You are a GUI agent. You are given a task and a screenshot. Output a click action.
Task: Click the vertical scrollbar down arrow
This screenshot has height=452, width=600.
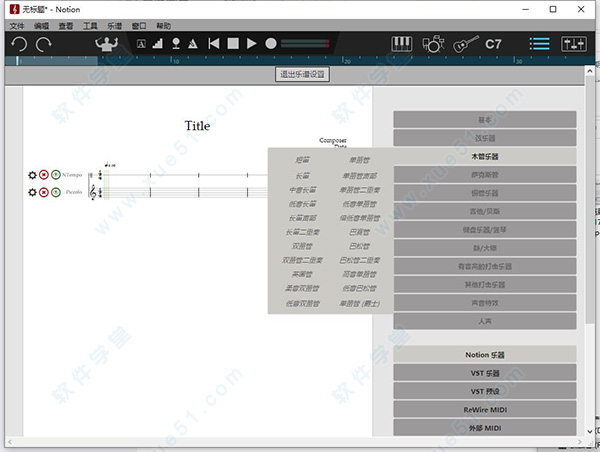pos(590,431)
